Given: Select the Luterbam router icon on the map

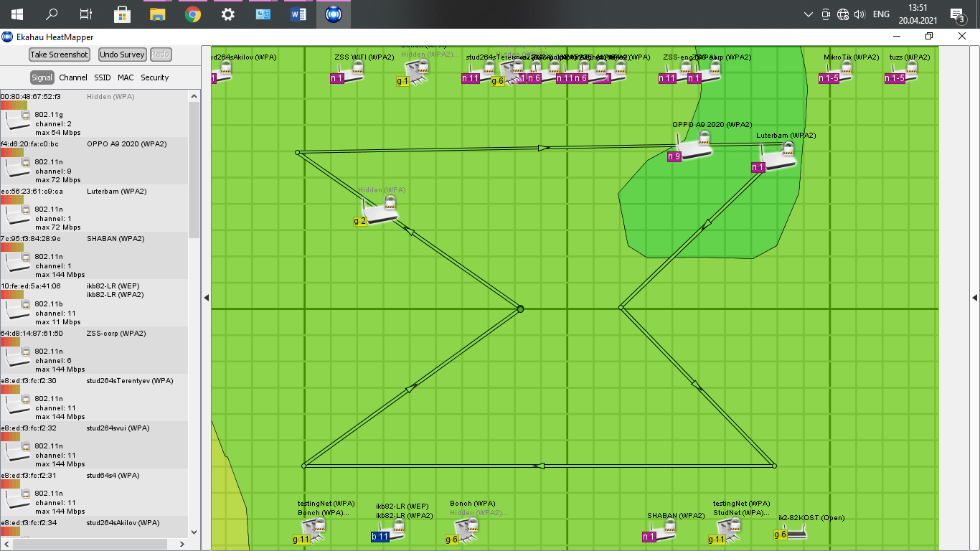Looking at the screenshot, I should tap(778, 156).
